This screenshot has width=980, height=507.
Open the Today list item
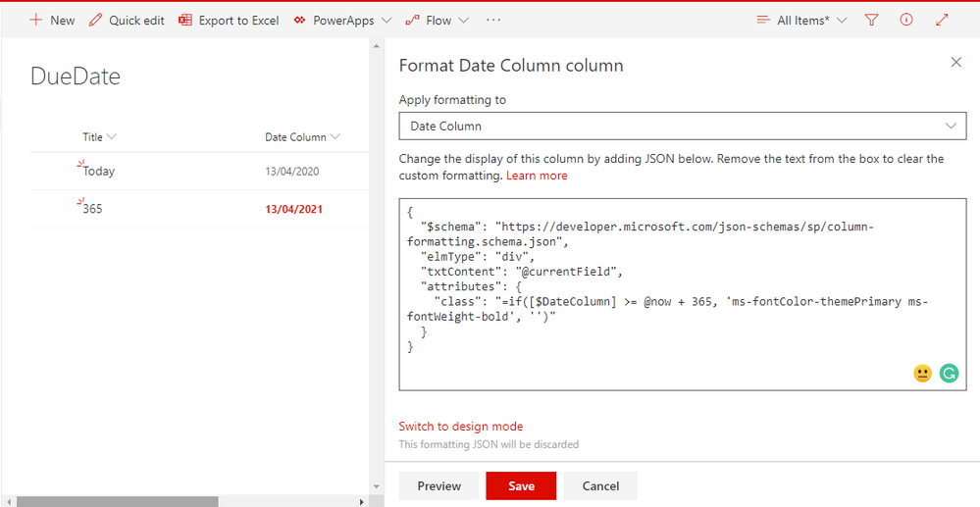point(99,172)
